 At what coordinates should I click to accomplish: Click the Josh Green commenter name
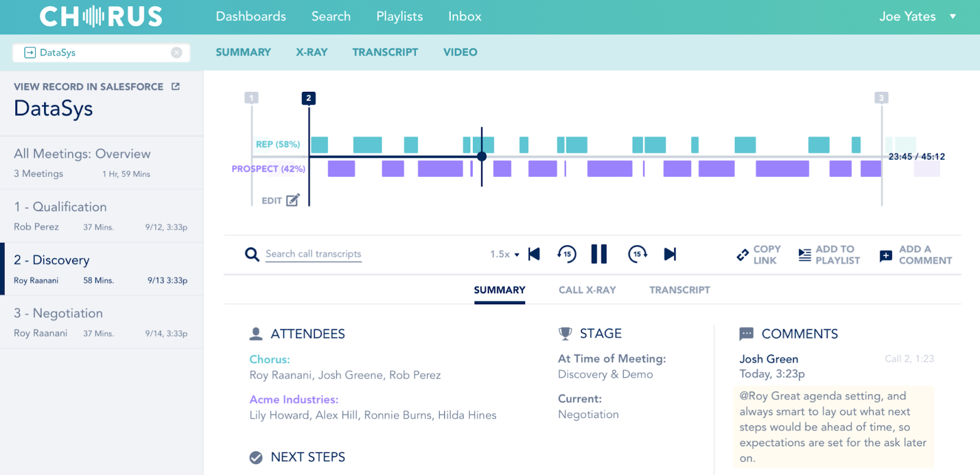(x=769, y=359)
